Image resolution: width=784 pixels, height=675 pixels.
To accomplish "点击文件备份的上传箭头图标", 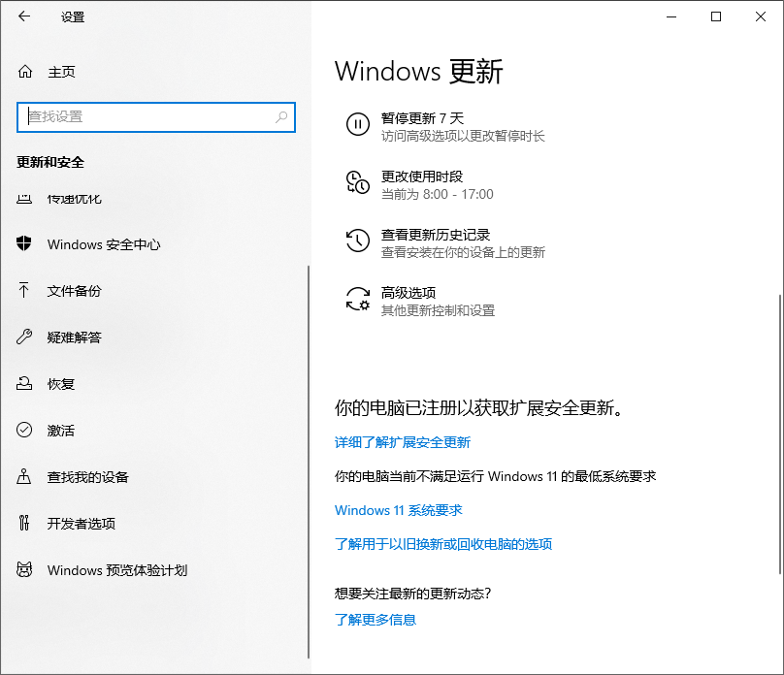I will point(25,290).
